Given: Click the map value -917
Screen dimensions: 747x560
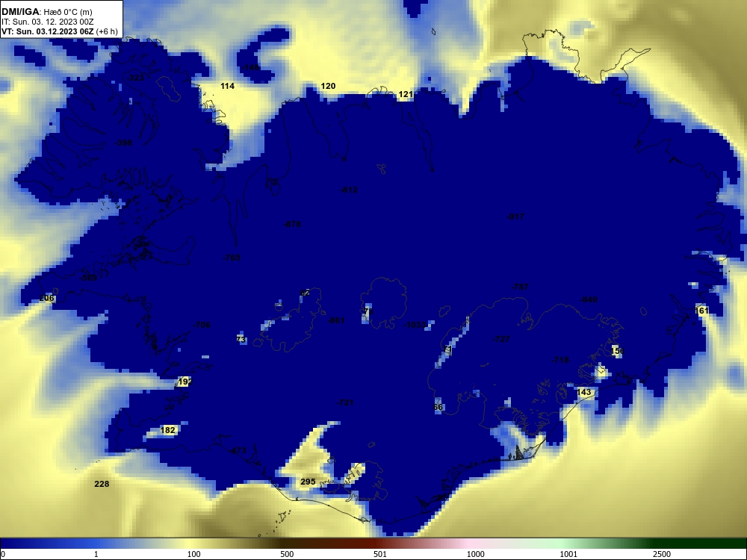Looking at the screenshot, I should coord(515,217).
